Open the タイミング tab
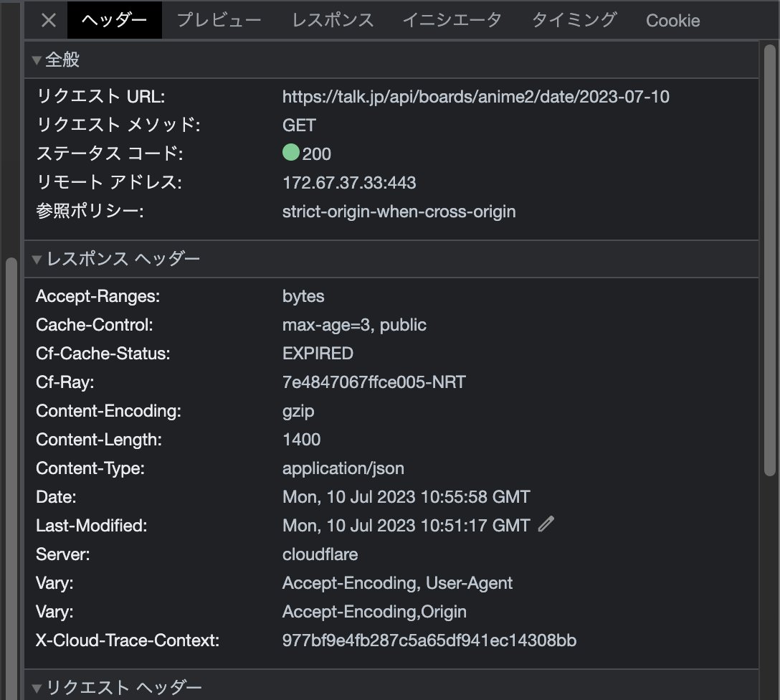This screenshot has width=780, height=700. (573, 20)
